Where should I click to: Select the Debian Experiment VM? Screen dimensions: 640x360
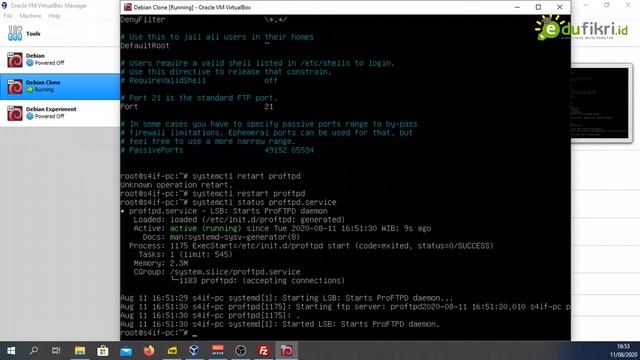pos(60,113)
